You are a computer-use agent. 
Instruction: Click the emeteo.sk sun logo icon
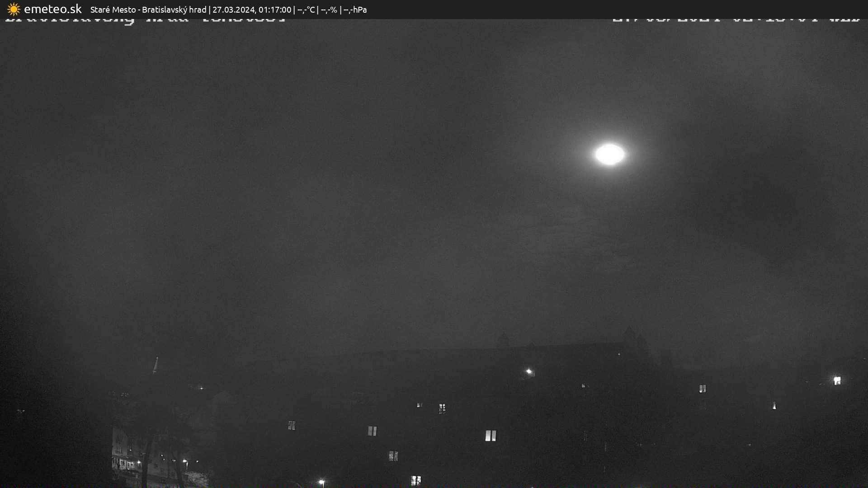(x=14, y=9)
